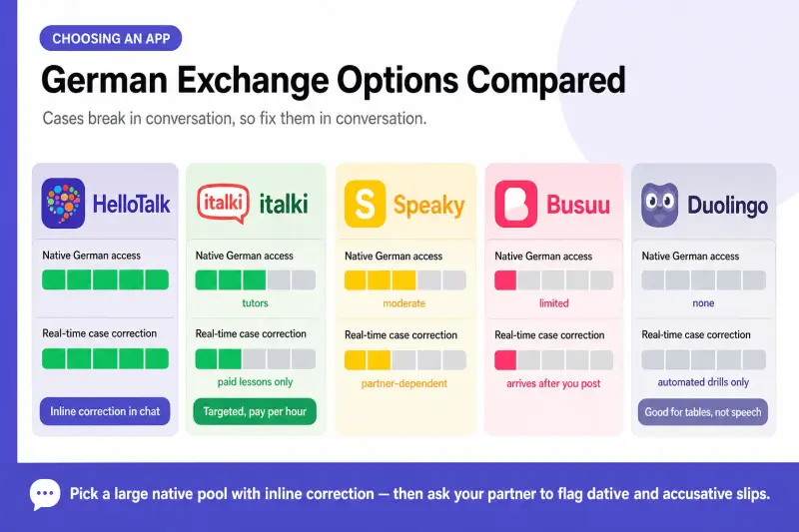Click Speaky Native German access yellow bar

[x=405, y=280]
